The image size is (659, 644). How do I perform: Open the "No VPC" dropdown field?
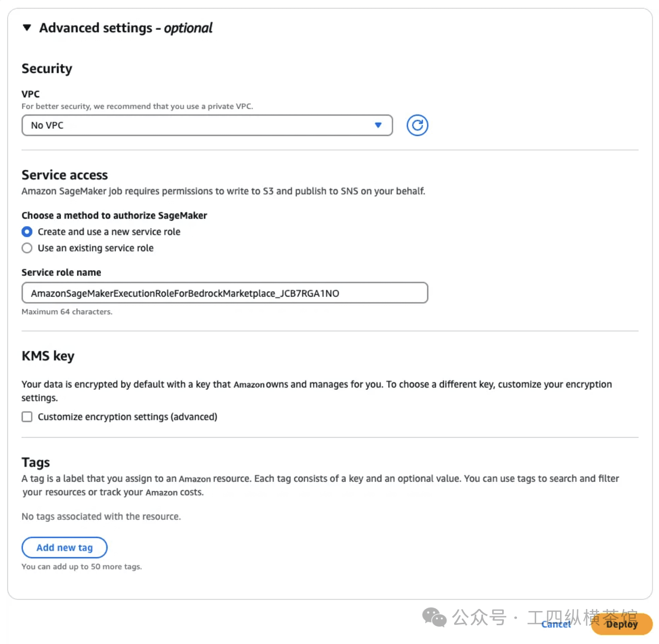(x=203, y=125)
